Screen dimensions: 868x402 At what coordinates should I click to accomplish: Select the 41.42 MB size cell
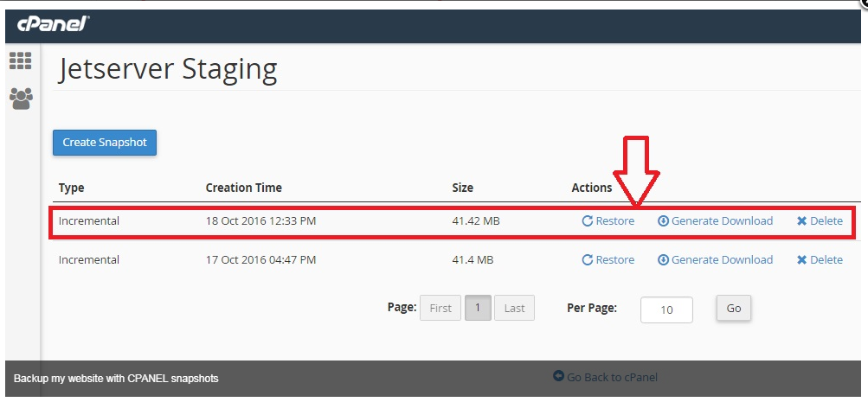(475, 221)
